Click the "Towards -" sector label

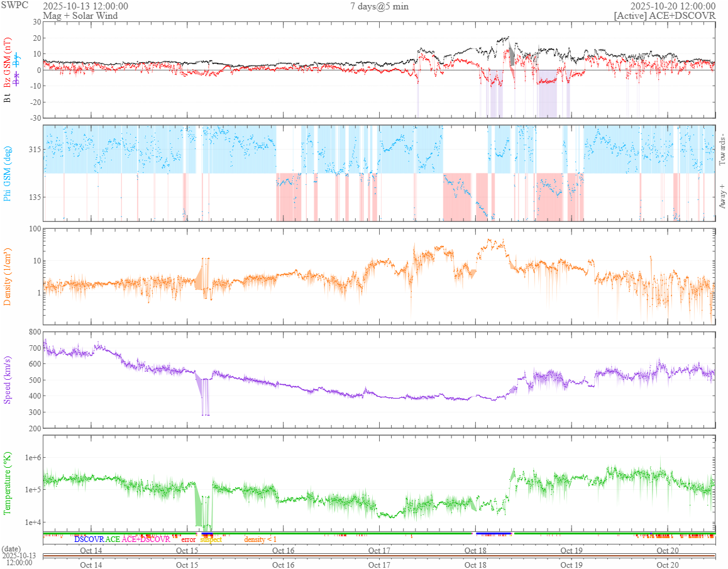click(x=722, y=150)
